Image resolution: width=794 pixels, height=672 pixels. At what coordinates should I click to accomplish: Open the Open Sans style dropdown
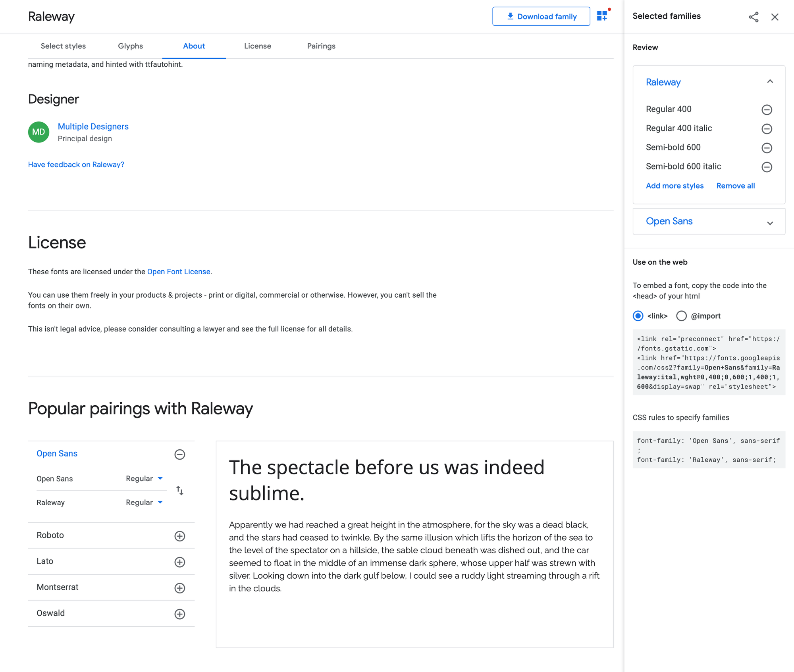pyautogui.click(x=144, y=478)
